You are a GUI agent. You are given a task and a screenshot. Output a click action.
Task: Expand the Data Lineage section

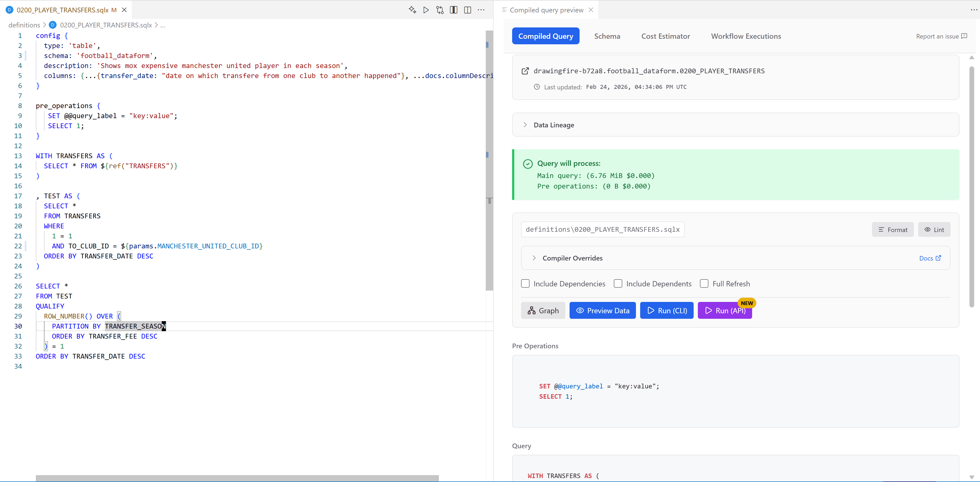pyautogui.click(x=735, y=125)
